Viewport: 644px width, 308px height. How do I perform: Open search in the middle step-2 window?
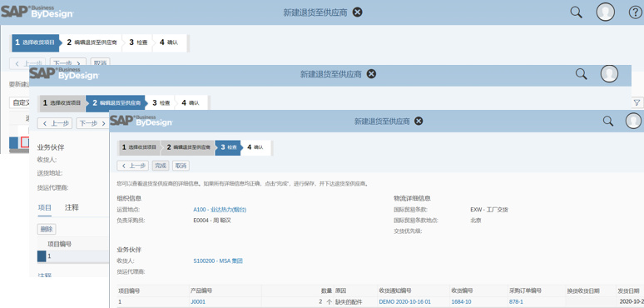tap(581, 74)
